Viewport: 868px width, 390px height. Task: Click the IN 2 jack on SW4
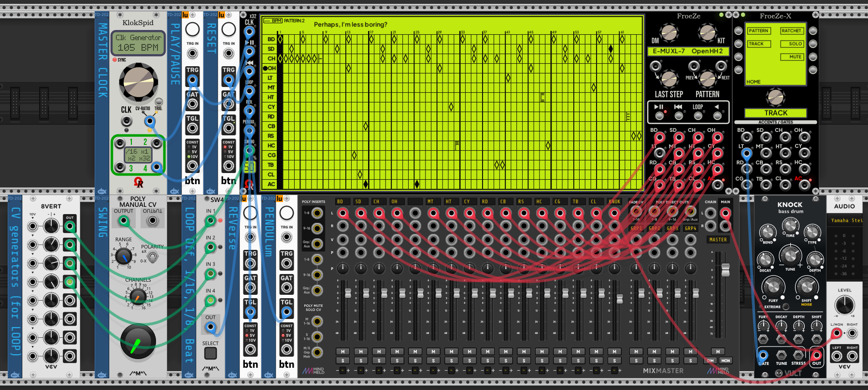click(210, 247)
